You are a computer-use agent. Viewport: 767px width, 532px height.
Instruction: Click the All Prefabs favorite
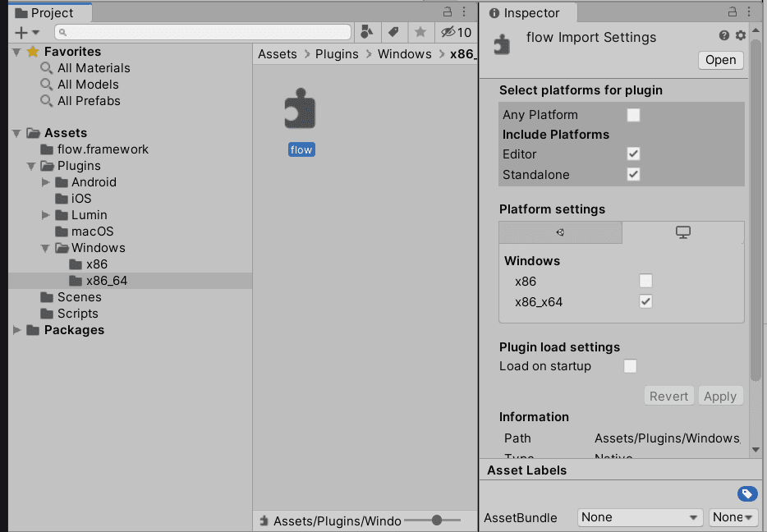pyautogui.click(x=89, y=101)
